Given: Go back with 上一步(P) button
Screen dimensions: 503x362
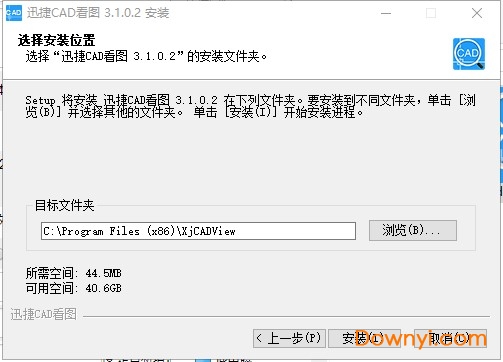Looking at the screenshot, I should (289, 338).
